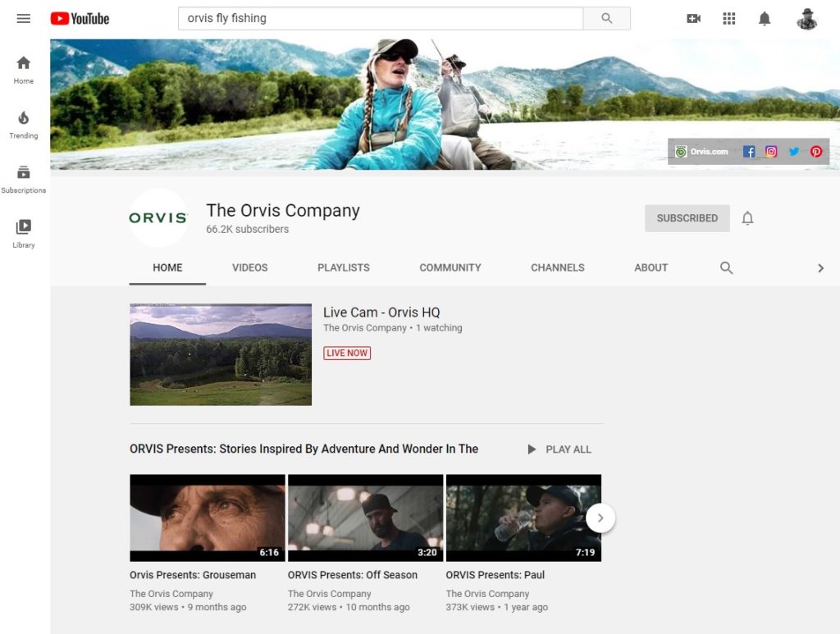Image resolution: width=840 pixels, height=634 pixels.
Task: Open the Live Cam - Orvis HQ title
Action: (381, 312)
